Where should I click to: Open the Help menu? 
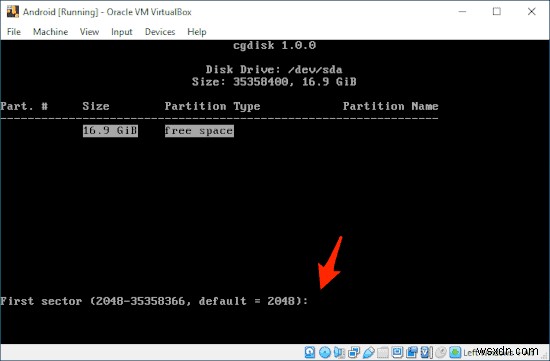pyautogui.click(x=196, y=32)
